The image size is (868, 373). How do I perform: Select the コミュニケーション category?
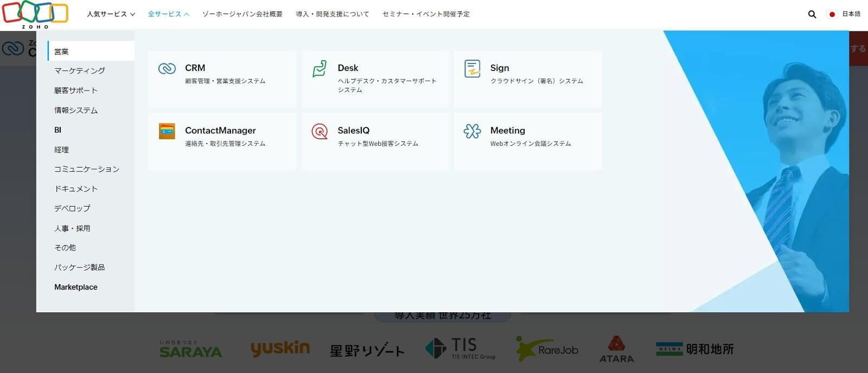87,169
